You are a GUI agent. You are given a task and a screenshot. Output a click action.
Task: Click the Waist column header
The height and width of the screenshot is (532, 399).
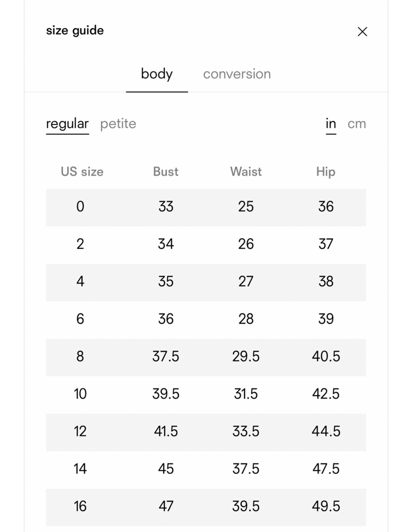click(x=246, y=172)
